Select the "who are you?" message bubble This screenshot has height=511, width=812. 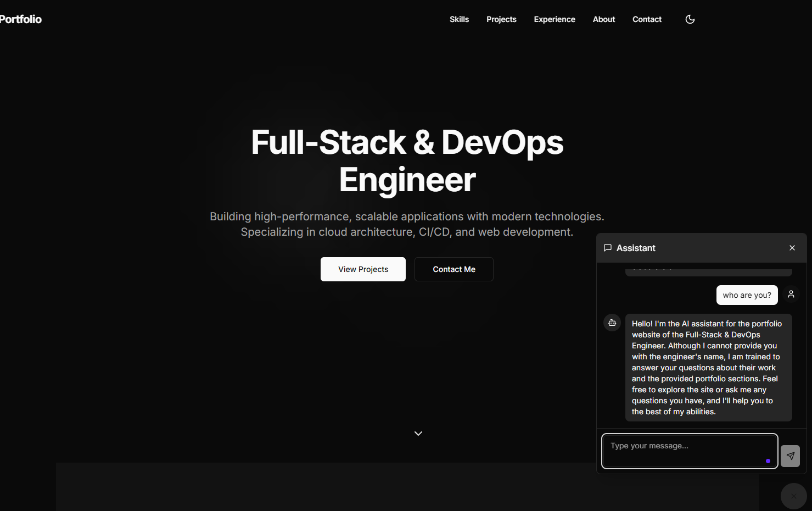point(747,295)
